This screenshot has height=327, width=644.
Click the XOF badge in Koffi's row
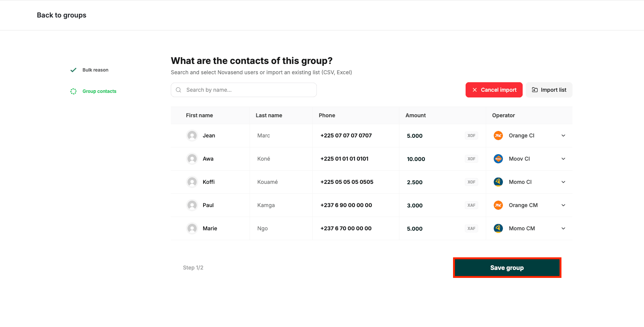coord(471,182)
